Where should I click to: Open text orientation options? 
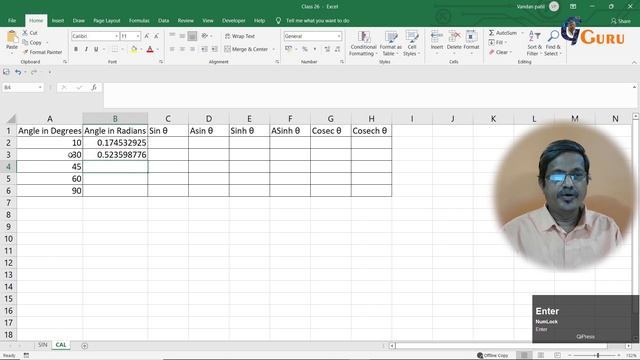click(x=206, y=36)
